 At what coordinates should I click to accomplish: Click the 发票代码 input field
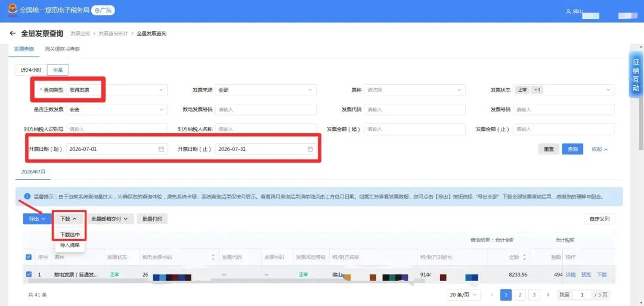coord(415,110)
